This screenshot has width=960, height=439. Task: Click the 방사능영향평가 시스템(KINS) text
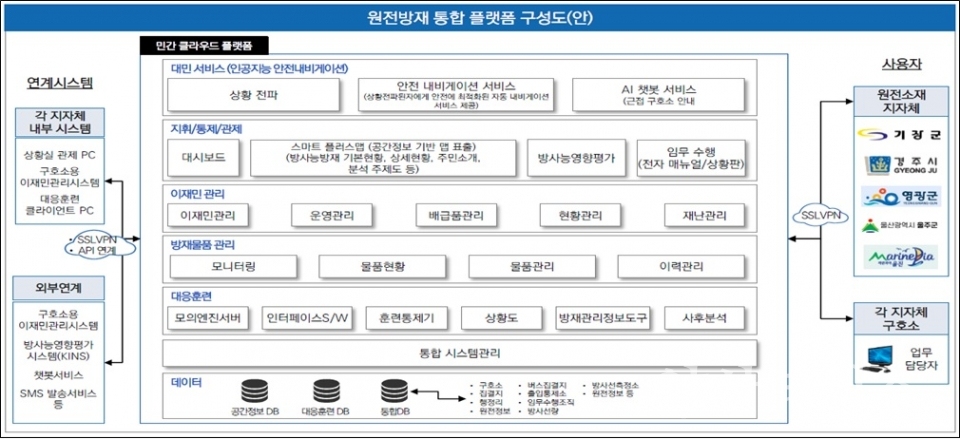59,351
